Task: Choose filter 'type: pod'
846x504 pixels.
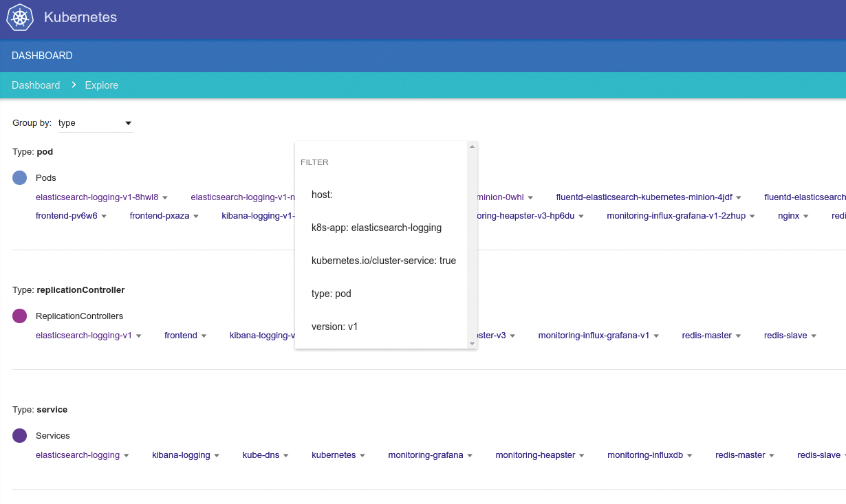Action: point(381,294)
